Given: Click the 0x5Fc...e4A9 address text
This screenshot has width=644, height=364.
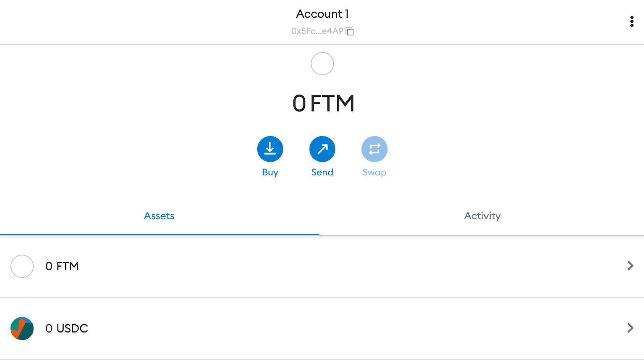Looking at the screenshot, I should [317, 31].
